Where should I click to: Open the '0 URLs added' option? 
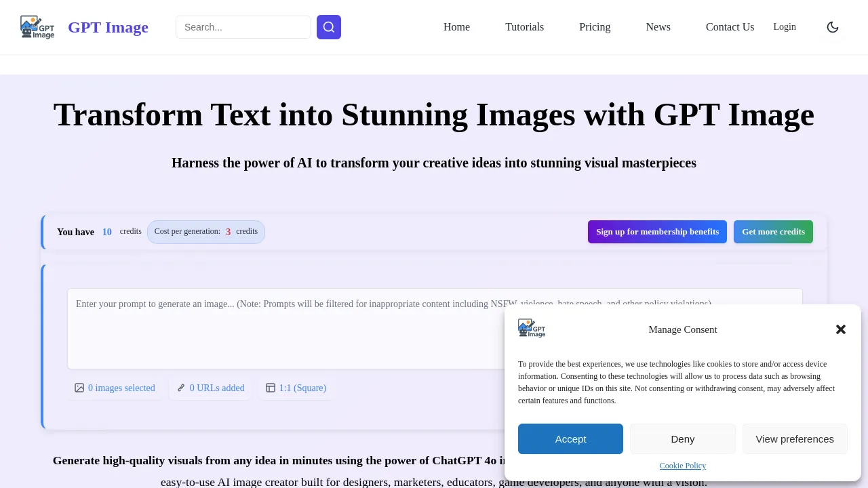pyautogui.click(x=210, y=388)
